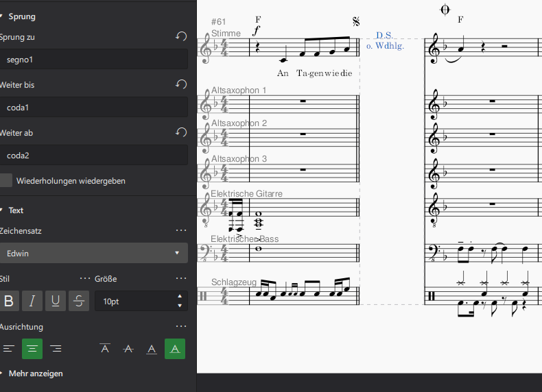Toggle italic text style
The width and height of the screenshot is (542, 392).
[32, 301]
